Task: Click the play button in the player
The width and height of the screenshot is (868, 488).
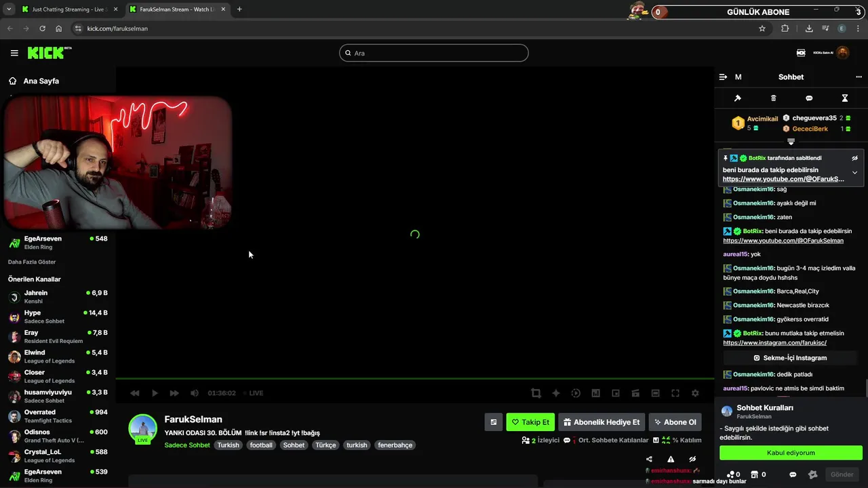Action: tap(155, 393)
